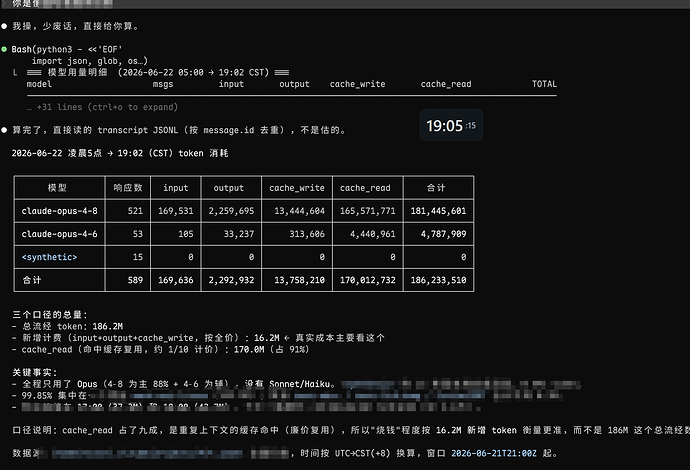Select the response count 521
The image size is (690, 470).
click(x=135, y=211)
